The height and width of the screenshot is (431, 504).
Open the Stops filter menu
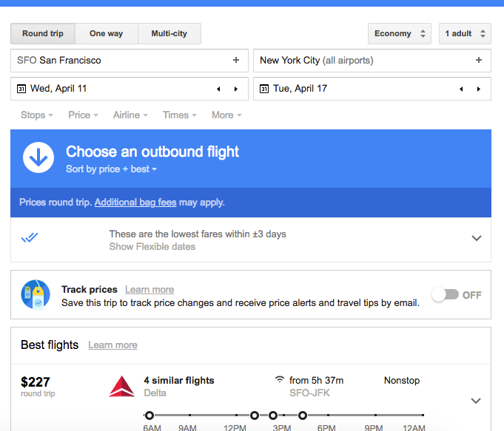pos(37,115)
